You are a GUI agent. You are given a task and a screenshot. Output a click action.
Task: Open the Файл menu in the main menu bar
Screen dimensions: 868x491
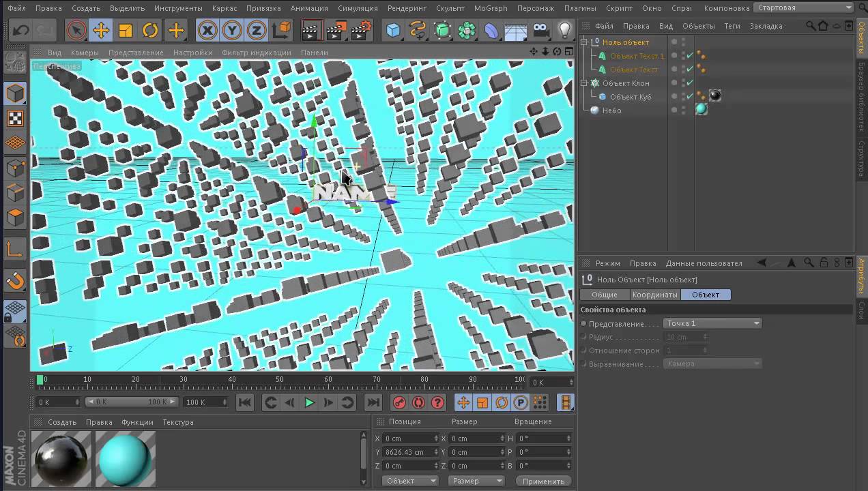(x=16, y=8)
